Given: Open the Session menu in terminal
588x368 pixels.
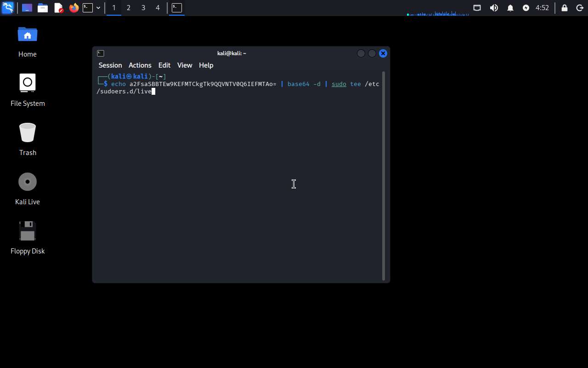Looking at the screenshot, I should (110, 65).
